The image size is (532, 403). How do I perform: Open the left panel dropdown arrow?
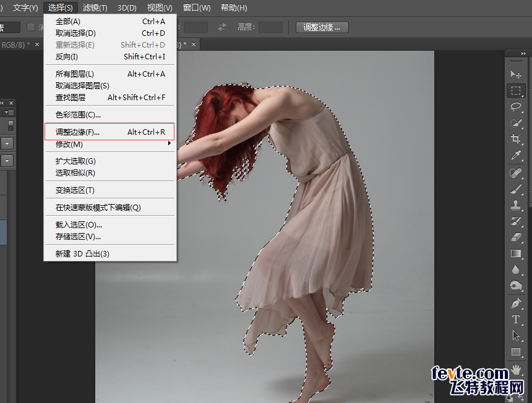7,143
